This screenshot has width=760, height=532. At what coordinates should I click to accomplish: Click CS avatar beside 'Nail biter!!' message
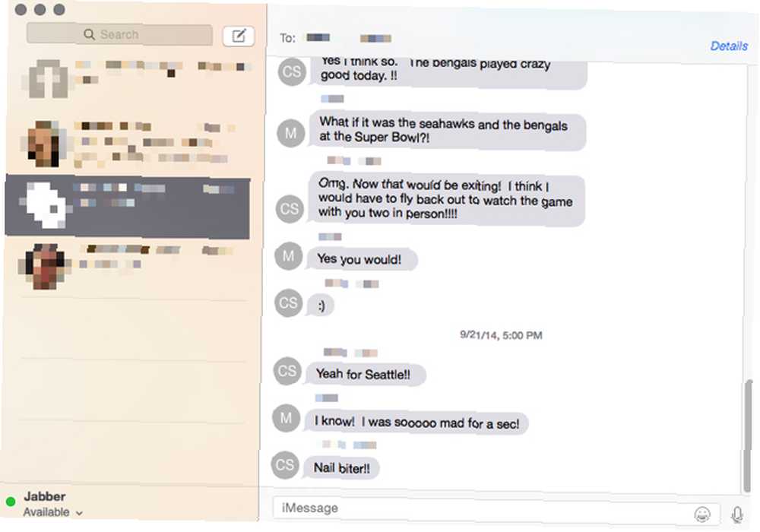pyautogui.click(x=285, y=464)
